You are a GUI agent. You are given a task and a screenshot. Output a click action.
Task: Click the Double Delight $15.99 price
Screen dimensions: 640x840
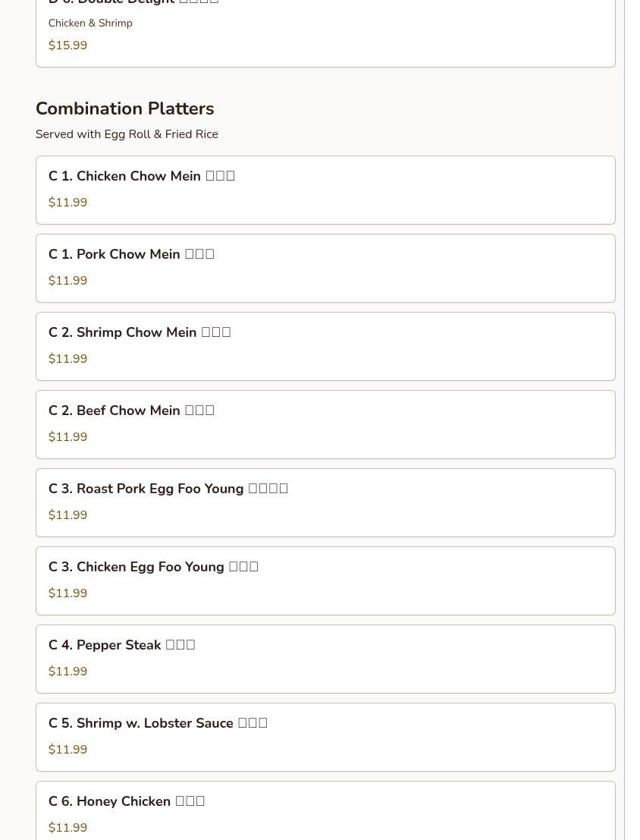(68, 45)
